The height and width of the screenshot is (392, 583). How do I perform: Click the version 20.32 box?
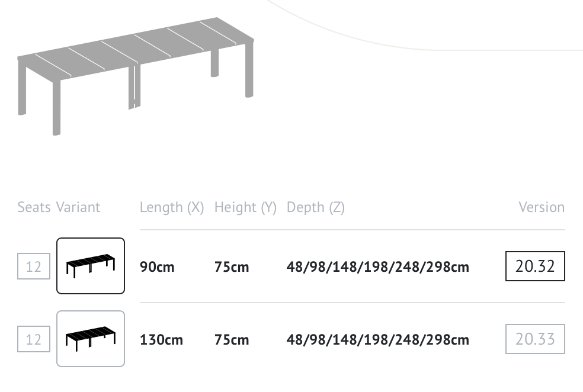click(535, 266)
